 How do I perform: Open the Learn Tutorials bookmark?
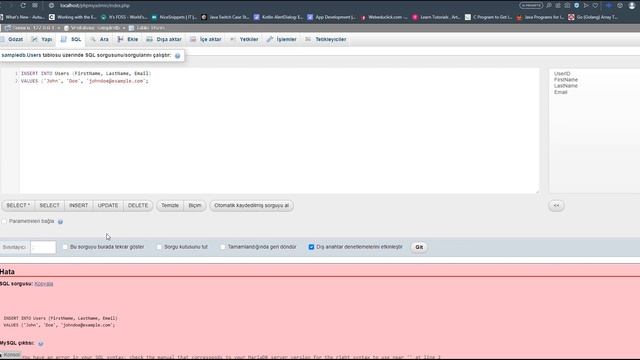436,17
